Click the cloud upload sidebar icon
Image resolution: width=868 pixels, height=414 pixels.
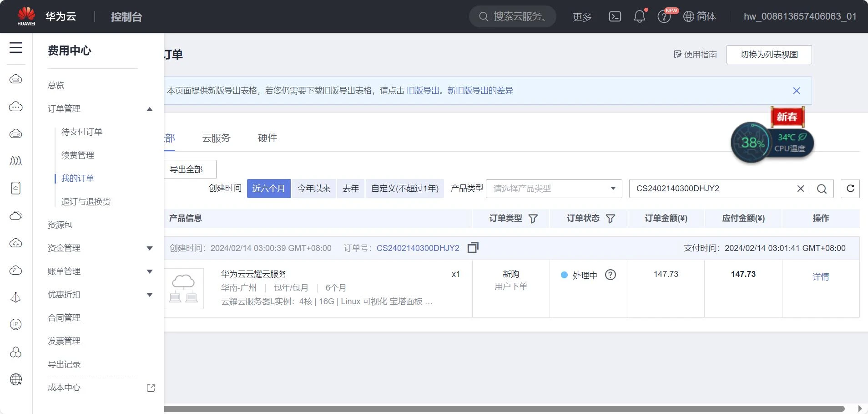(x=16, y=243)
